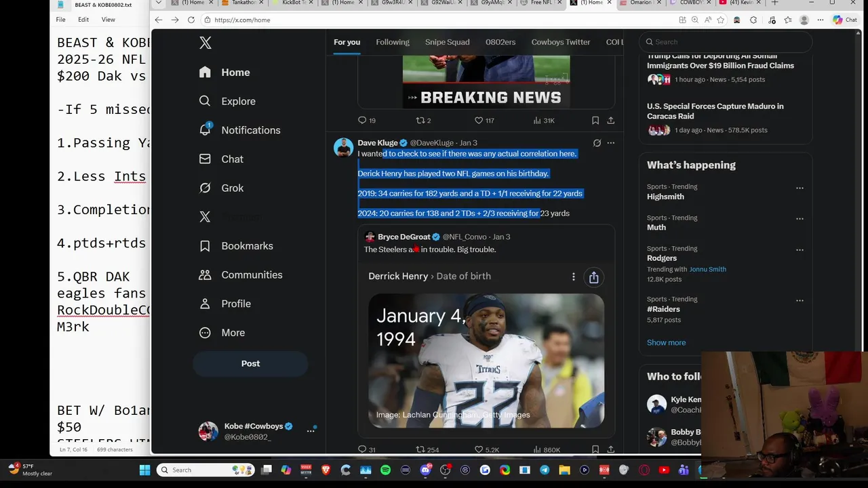Open Copilot Chat in browser toolbar

coord(846,20)
